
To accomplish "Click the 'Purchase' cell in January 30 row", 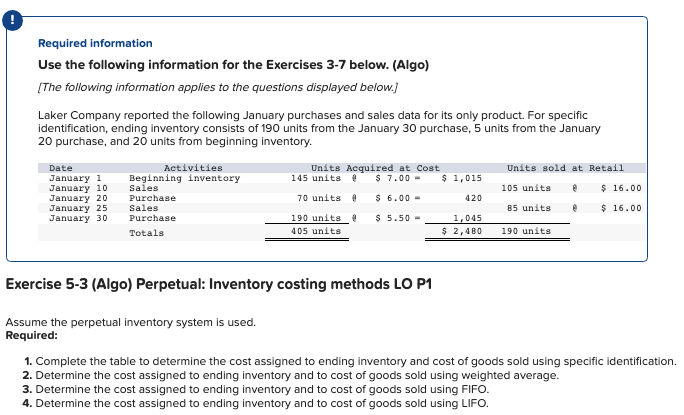I will point(152,218).
